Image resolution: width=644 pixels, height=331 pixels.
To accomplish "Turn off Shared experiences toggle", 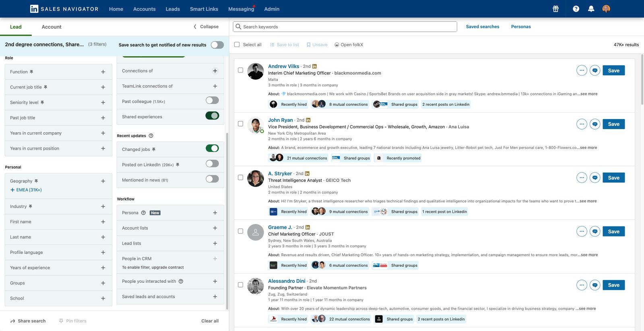I will pyautogui.click(x=212, y=116).
